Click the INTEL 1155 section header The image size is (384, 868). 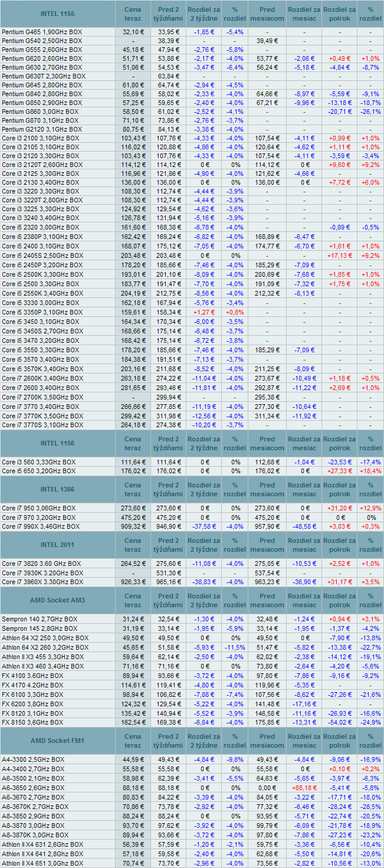pos(58,14)
